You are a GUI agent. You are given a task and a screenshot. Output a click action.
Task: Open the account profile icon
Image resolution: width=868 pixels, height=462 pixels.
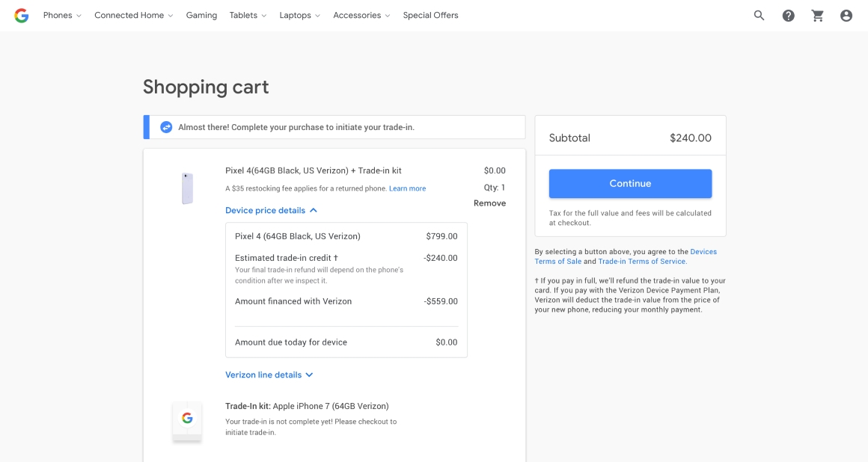tap(846, 16)
